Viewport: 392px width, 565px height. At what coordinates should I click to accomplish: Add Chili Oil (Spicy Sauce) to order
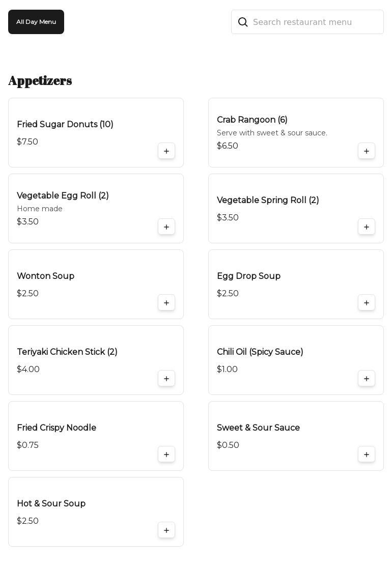pyautogui.click(x=367, y=379)
